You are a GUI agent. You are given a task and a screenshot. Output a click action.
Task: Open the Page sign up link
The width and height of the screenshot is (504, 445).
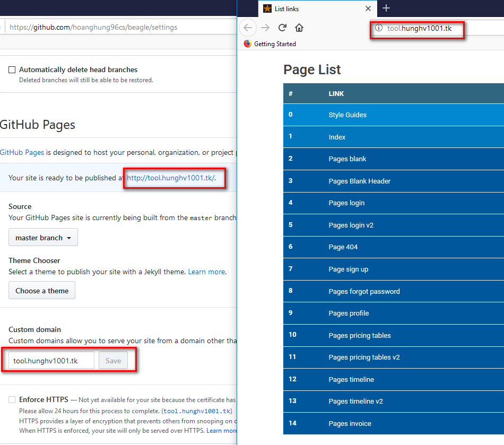point(349,269)
